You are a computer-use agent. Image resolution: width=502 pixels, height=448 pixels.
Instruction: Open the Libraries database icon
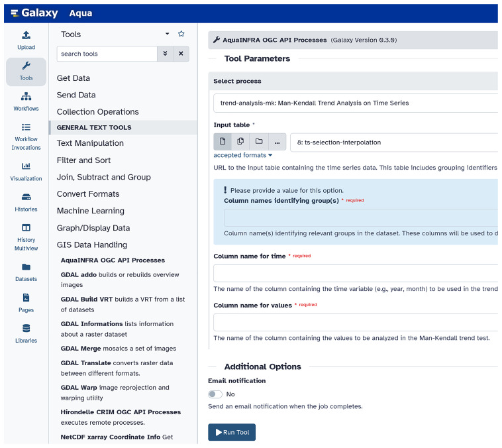pyautogui.click(x=26, y=328)
